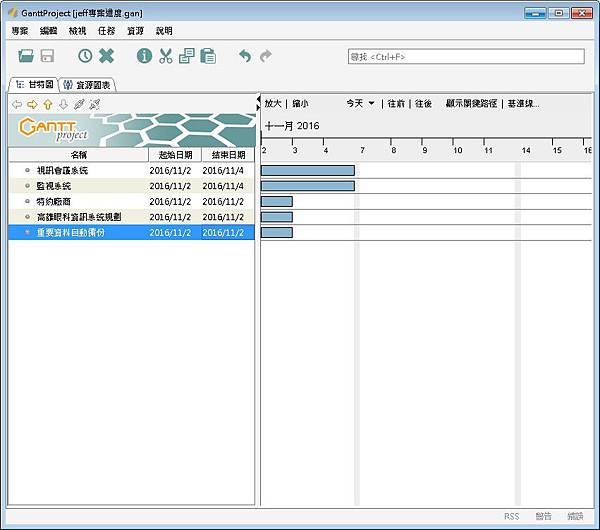Viewport: 600px width, 530px height.
Task: Collapse task pane with splitter left arrow
Action: tap(258, 99)
